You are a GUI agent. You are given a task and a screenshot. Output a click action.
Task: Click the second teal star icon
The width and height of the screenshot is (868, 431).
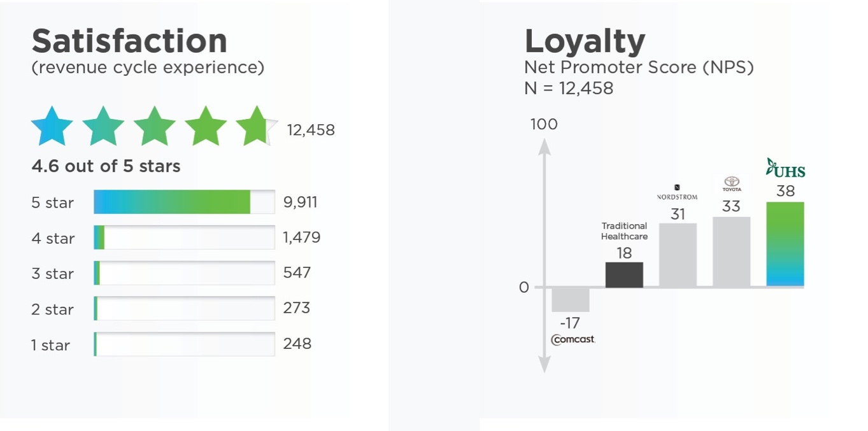point(103,127)
